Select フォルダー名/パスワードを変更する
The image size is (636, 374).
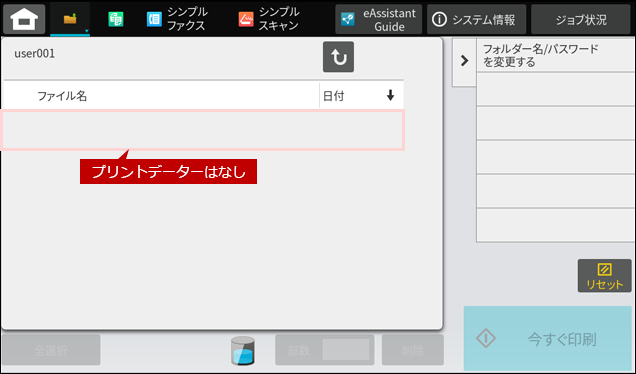(x=555, y=56)
